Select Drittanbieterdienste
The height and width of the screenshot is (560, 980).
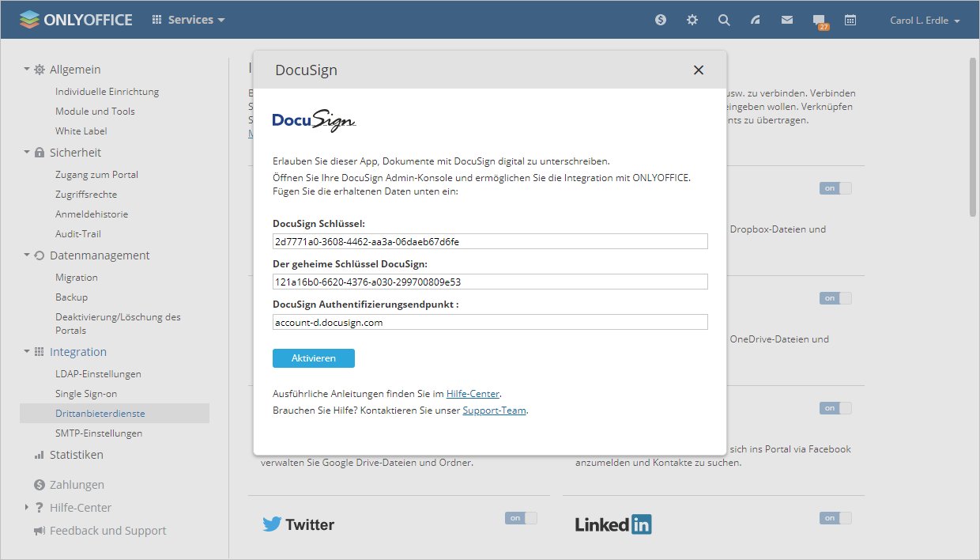(115, 414)
